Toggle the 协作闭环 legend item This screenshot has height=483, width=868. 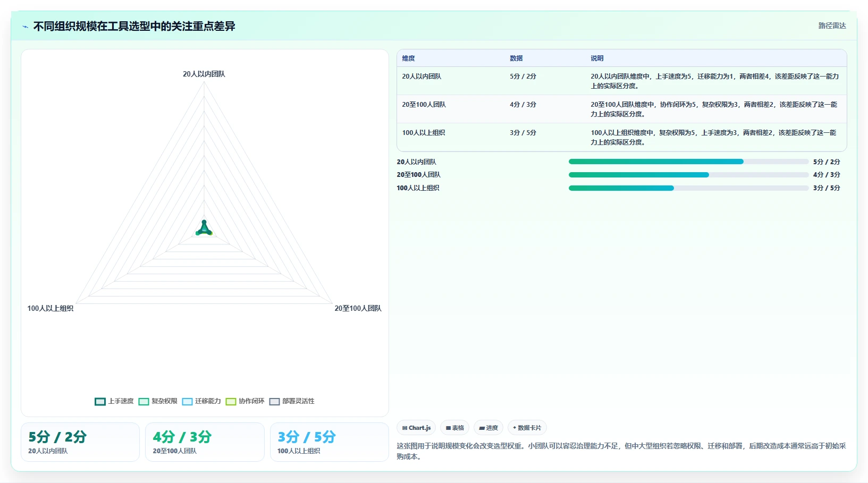pos(245,401)
